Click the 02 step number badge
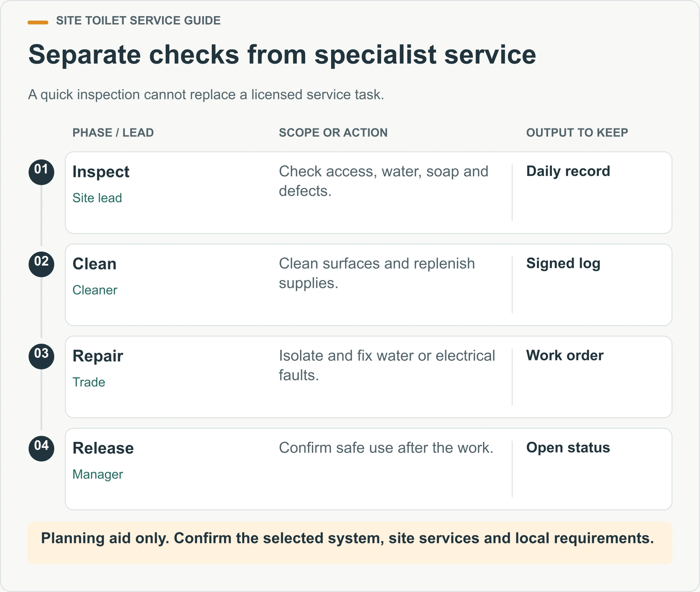700x592 pixels. click(x=41, y=264)
